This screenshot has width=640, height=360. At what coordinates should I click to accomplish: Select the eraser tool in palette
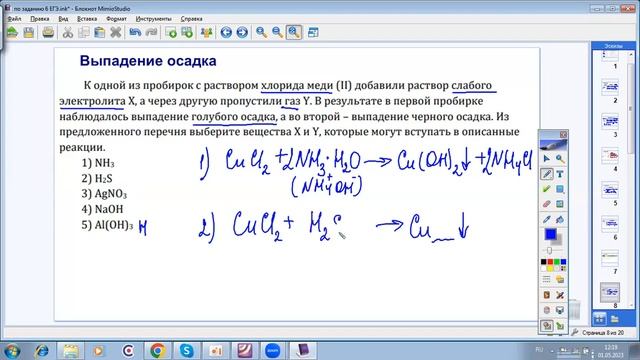(x=547, y=204)
